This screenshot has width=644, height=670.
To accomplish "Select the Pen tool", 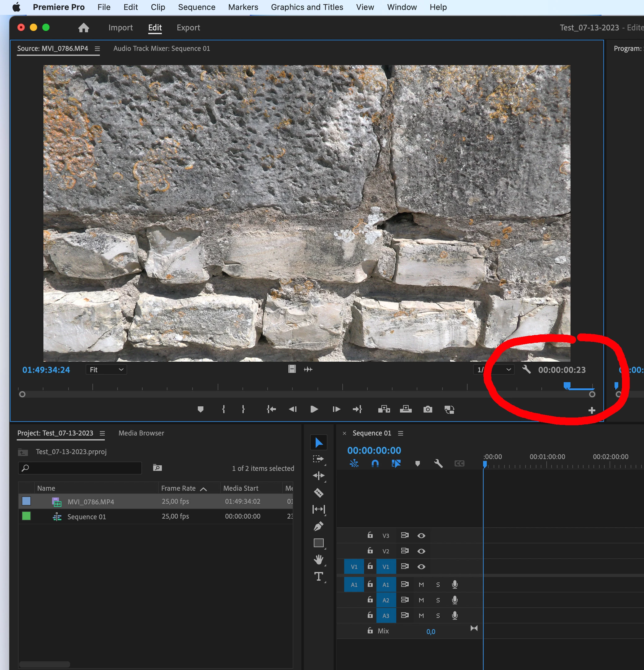I will pyautogui.click(x=318, y=526).
